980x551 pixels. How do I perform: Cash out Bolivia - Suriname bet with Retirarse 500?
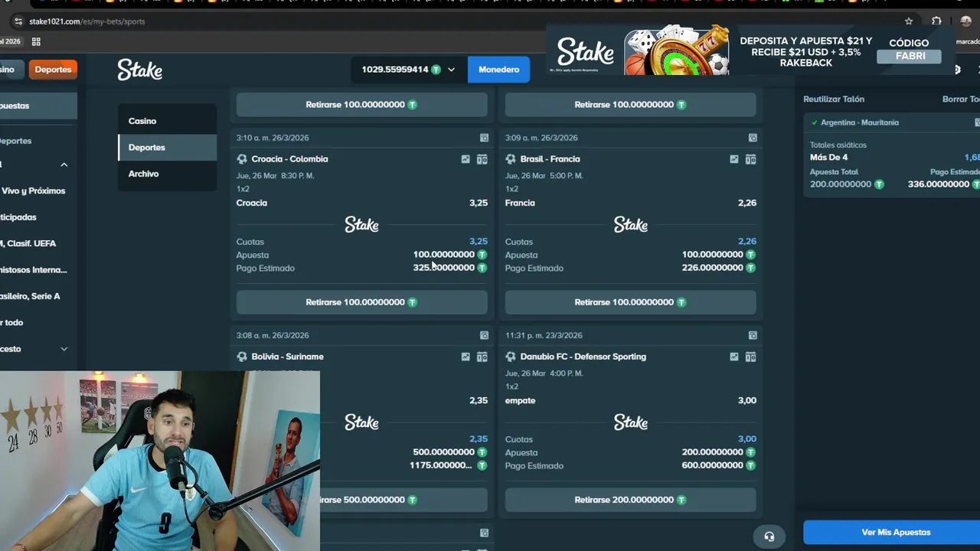[x=403, y=500]
